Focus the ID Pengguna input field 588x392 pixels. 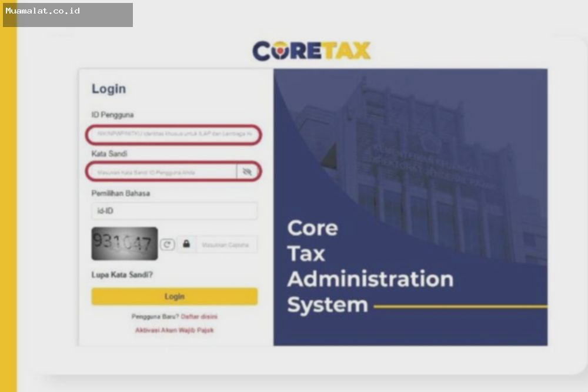tap(173, 135)
